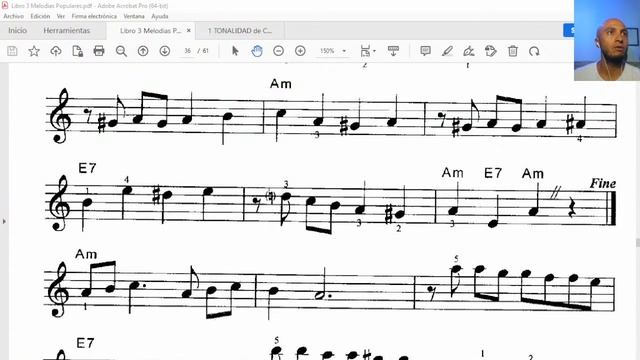This screenshot has height=360, width=640.
Task: Select the highlighter pen tool
Action: [447, 51]
